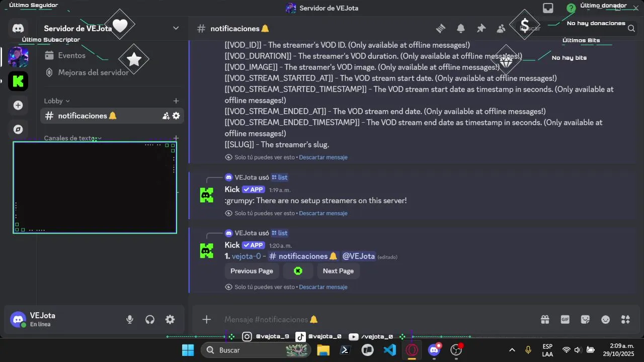
Task: Open the emoji picker icon
Action: (x=606, y=319)
